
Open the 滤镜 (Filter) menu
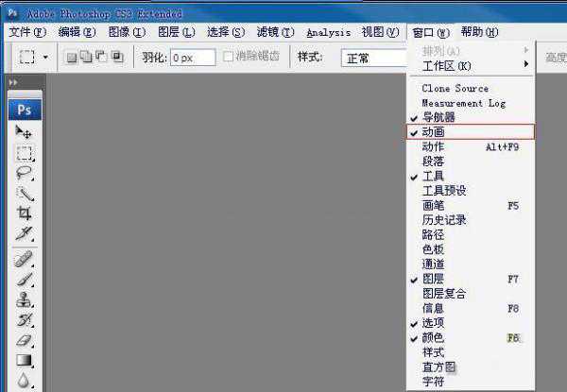click(275, 32)
